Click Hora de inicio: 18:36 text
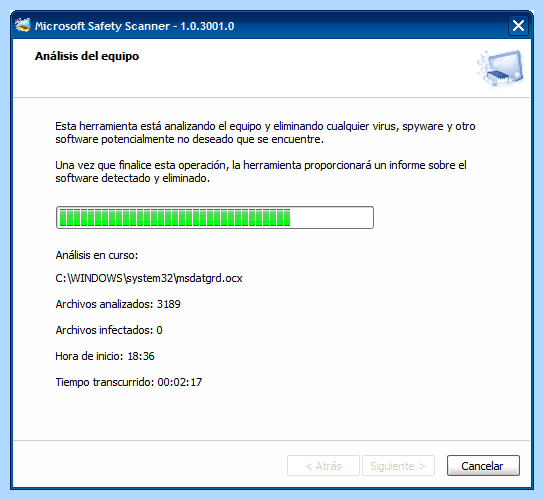Image resolution: width=544 pixels, height=500 pixels. click(105, 356)
